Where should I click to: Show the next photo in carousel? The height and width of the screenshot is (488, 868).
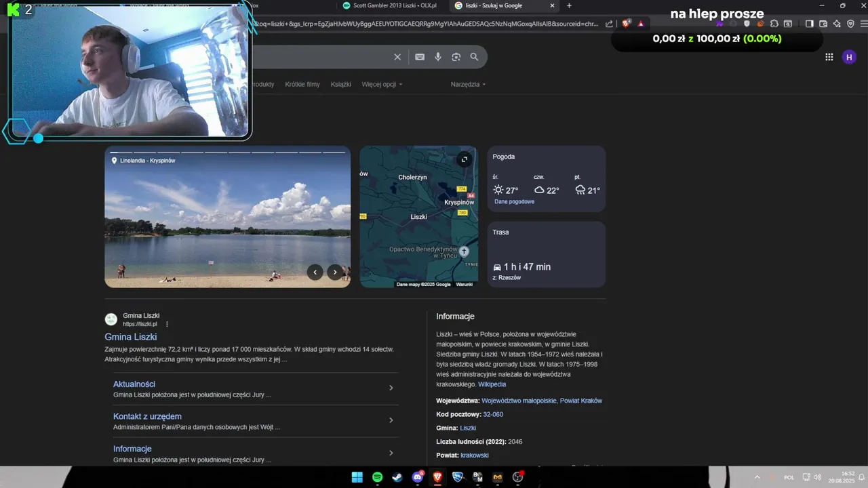click(334, 272)
